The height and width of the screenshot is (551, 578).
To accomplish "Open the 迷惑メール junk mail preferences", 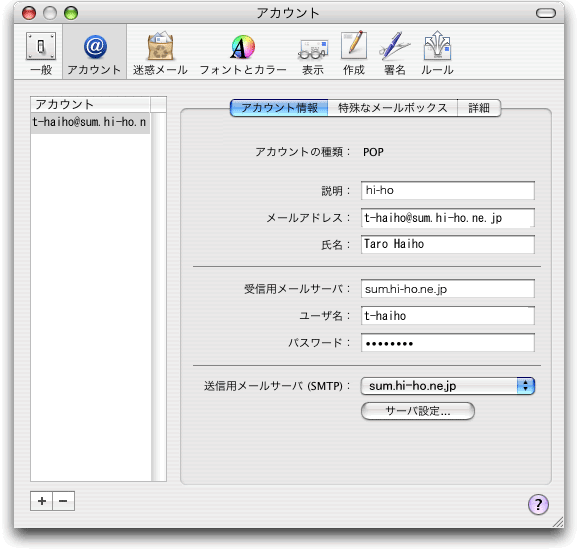I will click(x=160, y=53).
